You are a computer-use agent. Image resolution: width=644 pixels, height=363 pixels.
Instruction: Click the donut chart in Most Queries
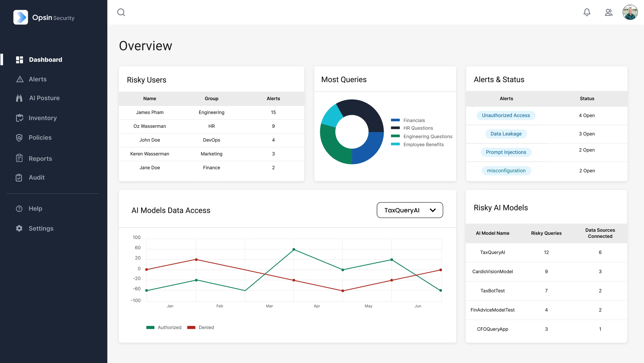pos(352,132)
